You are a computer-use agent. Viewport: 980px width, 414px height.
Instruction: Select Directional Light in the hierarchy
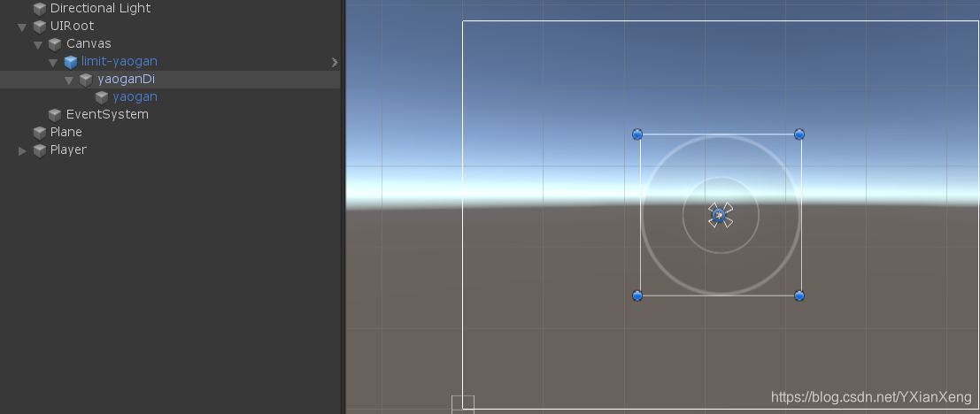click(100, 8)
